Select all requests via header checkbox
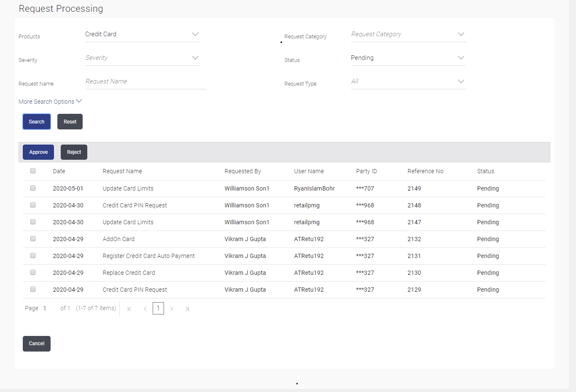This screenshot has height=392, width=576. click(x=32, y=171)
